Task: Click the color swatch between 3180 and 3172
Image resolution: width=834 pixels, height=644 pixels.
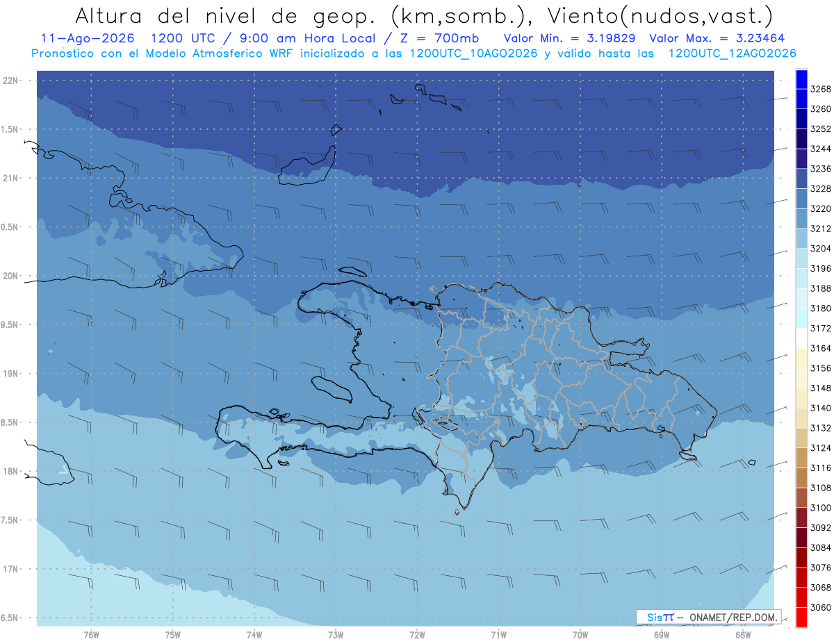Action: pos(801,318)
